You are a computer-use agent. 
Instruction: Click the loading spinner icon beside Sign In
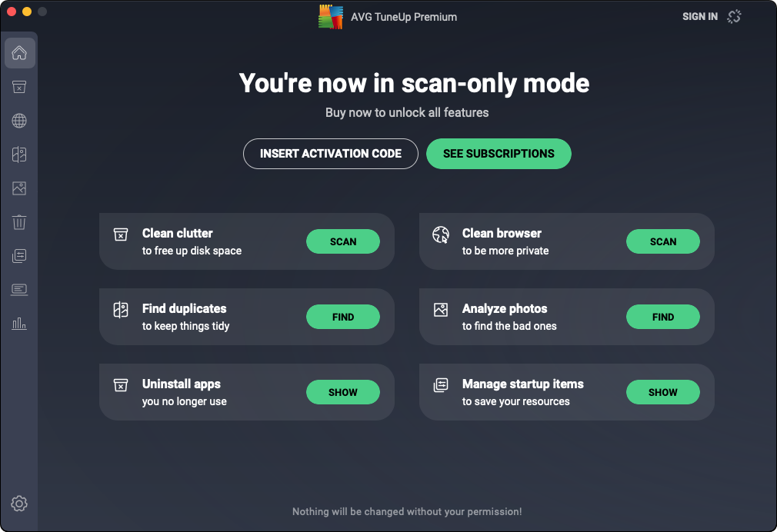734,16
